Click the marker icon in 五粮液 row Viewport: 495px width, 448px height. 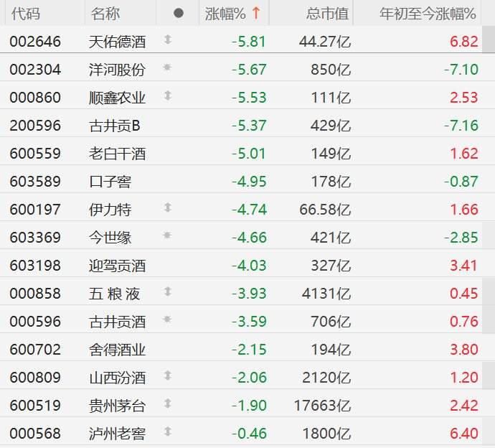pyautogui.click(x=168, y=291)
